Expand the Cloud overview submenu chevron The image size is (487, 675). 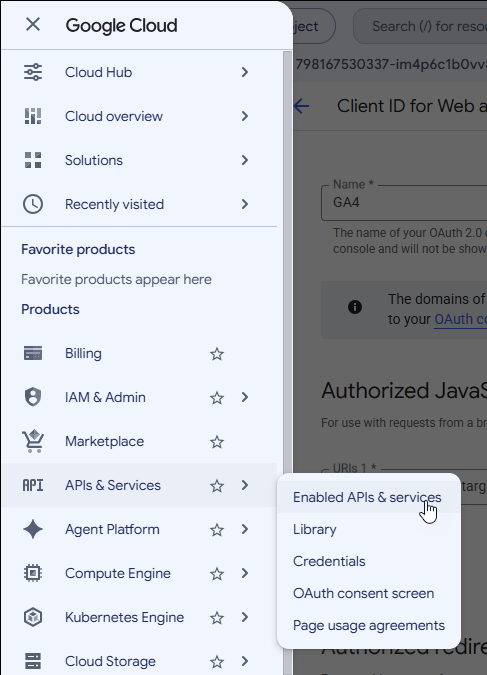click(x=245, y=116)
